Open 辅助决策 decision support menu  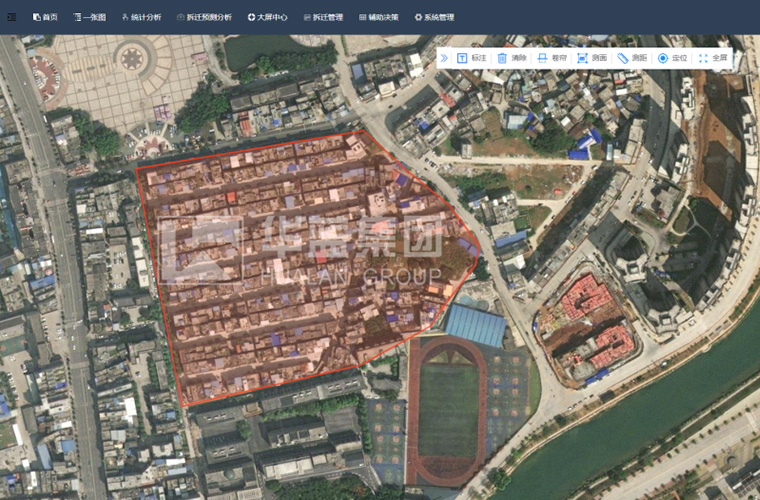[378, 17]
